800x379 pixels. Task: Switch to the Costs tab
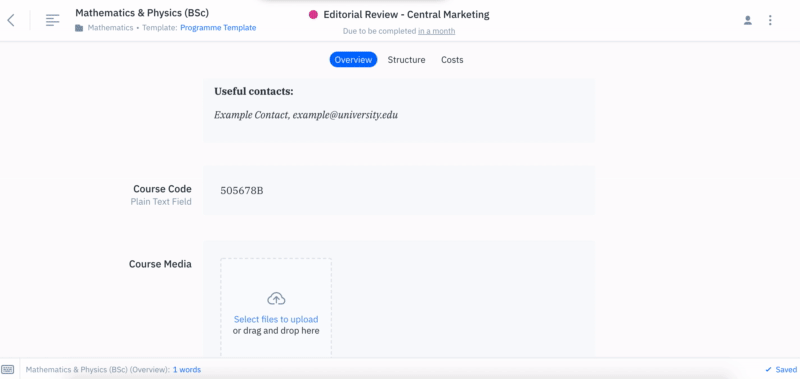tap(452, 60)
